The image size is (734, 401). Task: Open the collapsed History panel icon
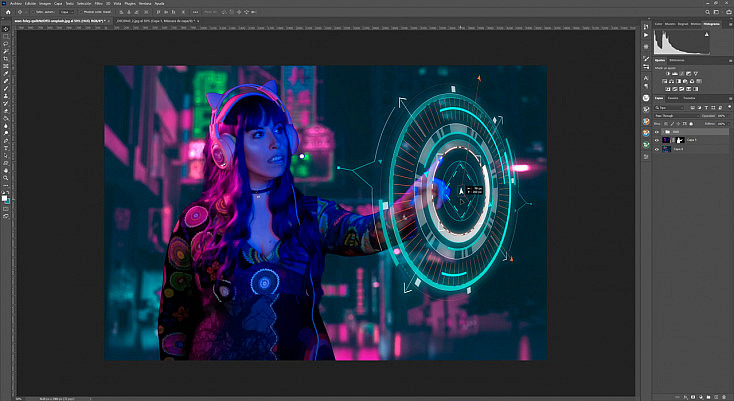pos(646,27)
